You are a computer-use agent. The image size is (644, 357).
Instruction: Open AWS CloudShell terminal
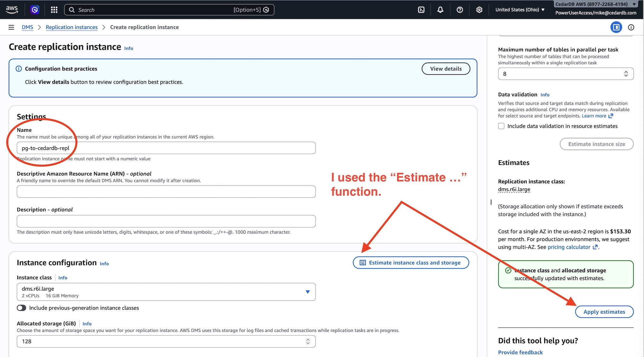[421, 10]
